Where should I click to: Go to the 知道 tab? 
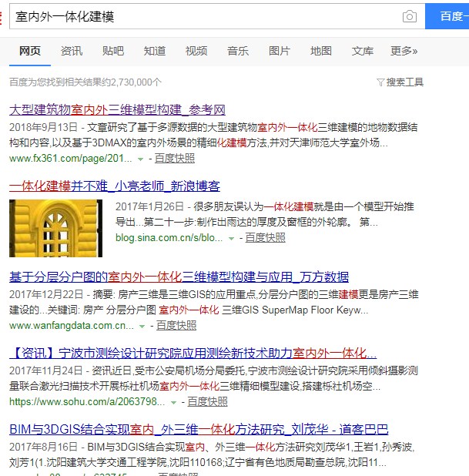pyautogui.click(x=155, y=51)
